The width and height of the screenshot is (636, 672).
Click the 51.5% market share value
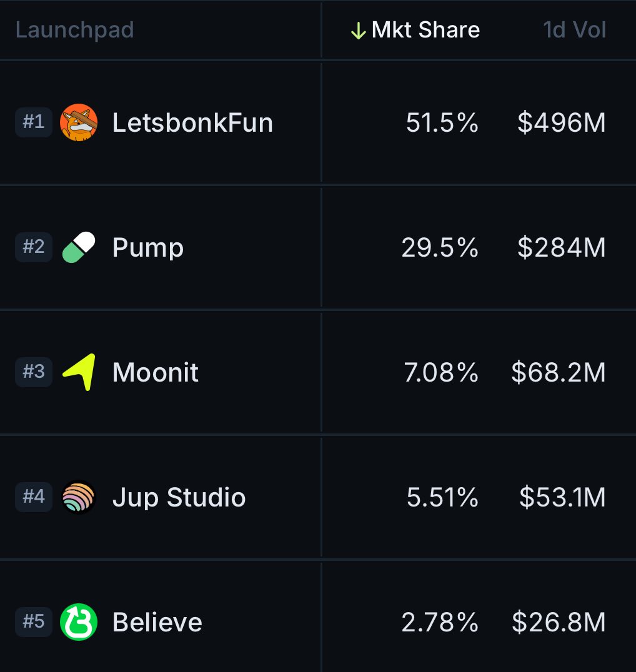point(442,123)
